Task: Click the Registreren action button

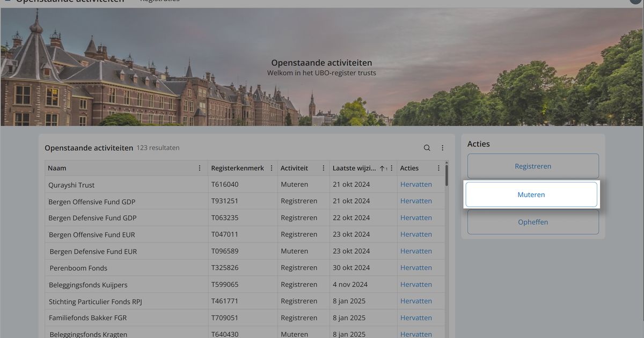Action: coord(532,166)
